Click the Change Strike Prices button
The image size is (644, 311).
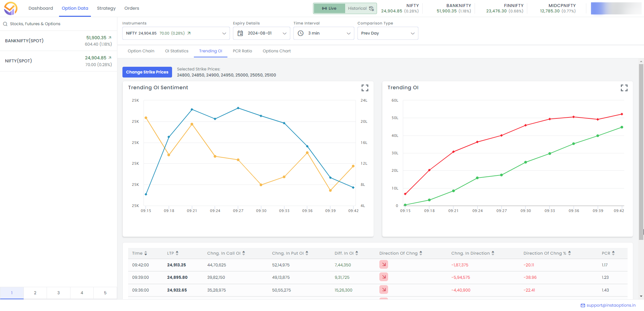coord(147,72)
